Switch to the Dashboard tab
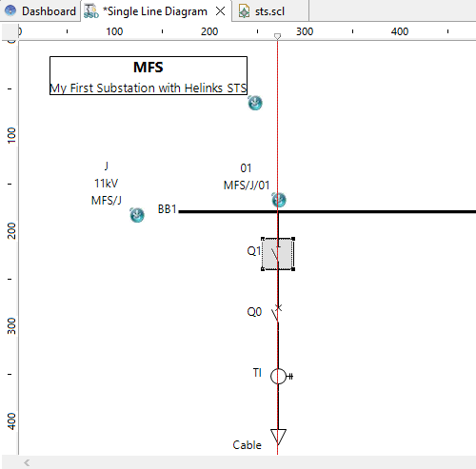 [x=40, y=11]
